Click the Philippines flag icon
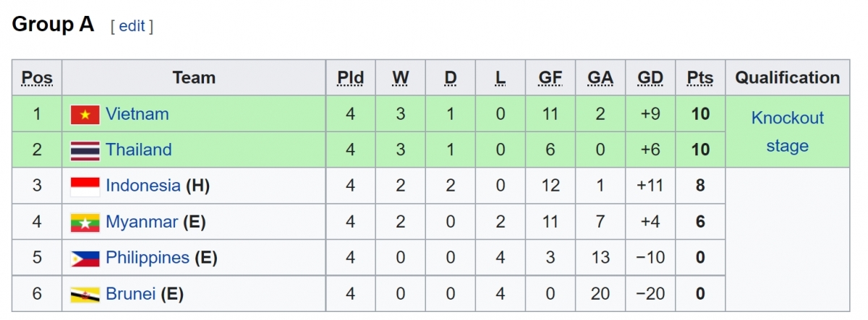The height and width of the screenshot is (320, 868). point(85,259)
